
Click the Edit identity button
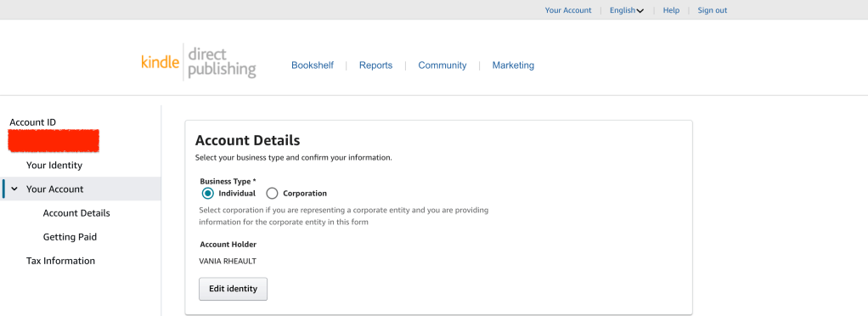click(x=233, y=289)
